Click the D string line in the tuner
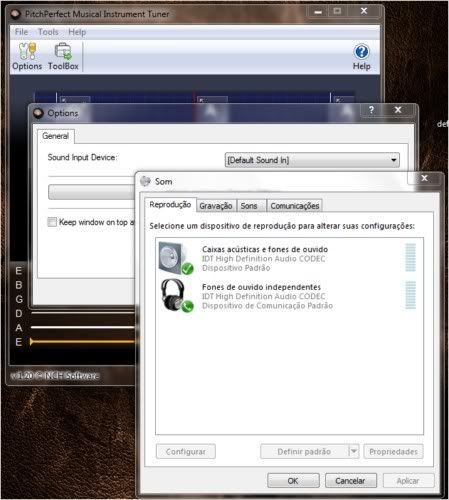This screenshot has width=449, height=500. [83, 313]
